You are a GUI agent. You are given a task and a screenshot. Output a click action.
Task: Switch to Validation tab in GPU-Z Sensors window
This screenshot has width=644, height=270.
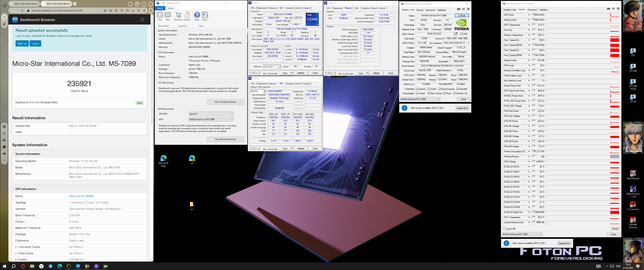point(543,10)
